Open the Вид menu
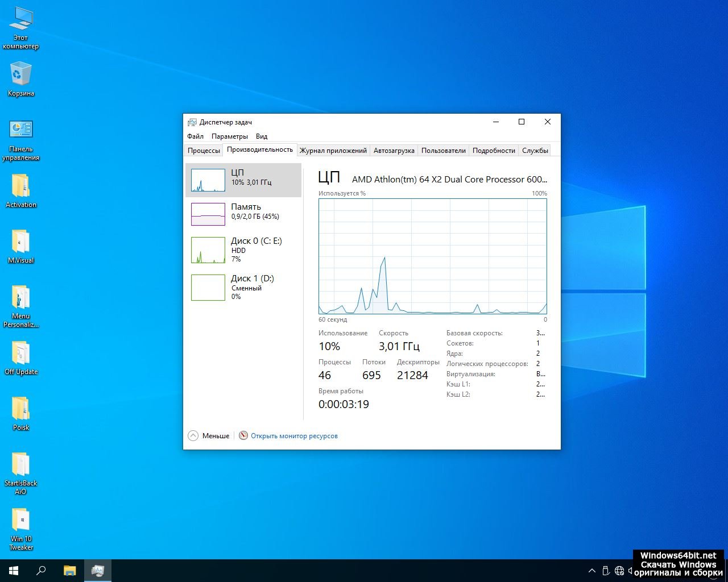This screenshot has width=728, height=582. (261, 136)
